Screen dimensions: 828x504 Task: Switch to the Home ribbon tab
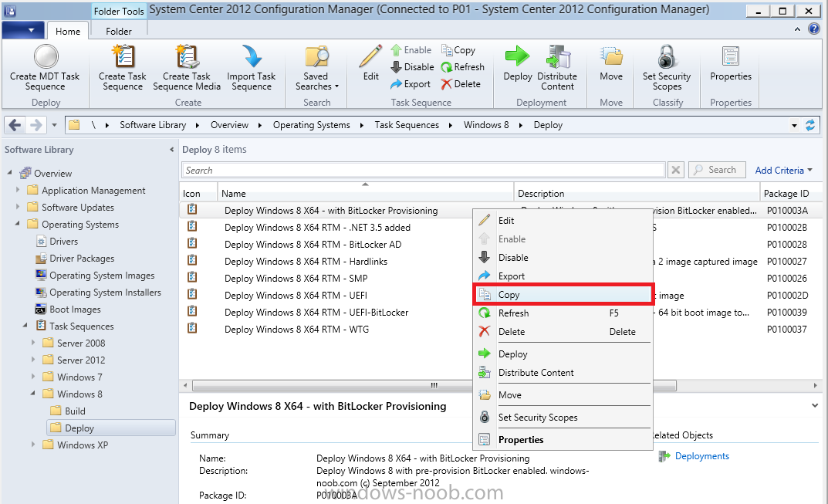click(x=68, y=31)
